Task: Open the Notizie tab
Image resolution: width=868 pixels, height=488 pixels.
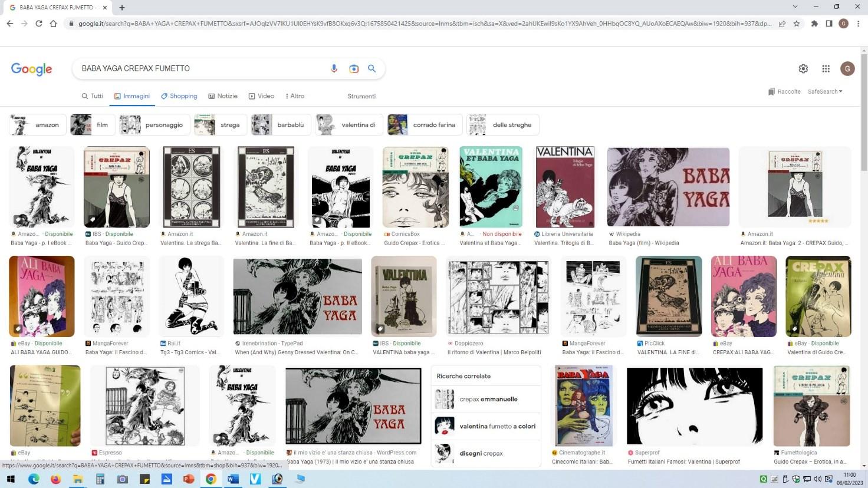Action: (222, 96)
